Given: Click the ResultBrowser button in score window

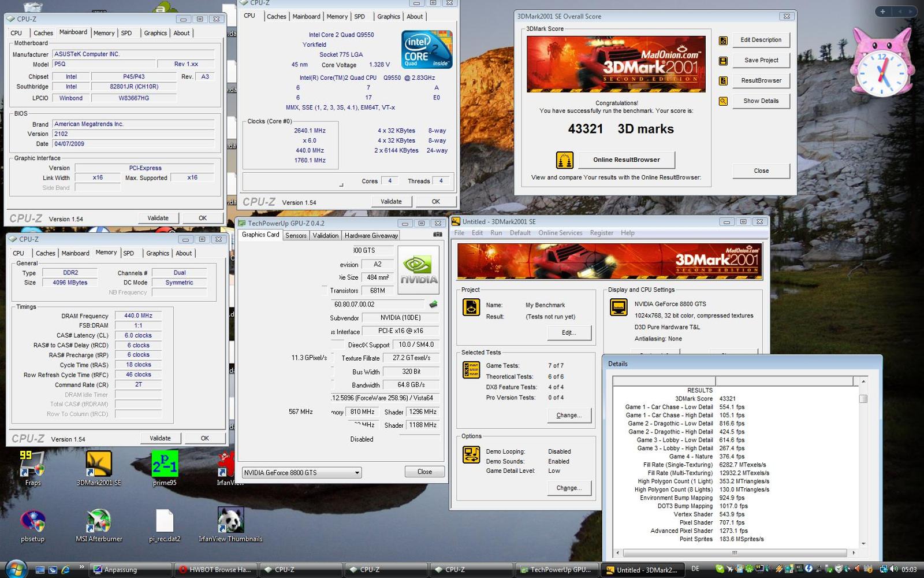Looking at the screenshot, I should coord(761,80).
